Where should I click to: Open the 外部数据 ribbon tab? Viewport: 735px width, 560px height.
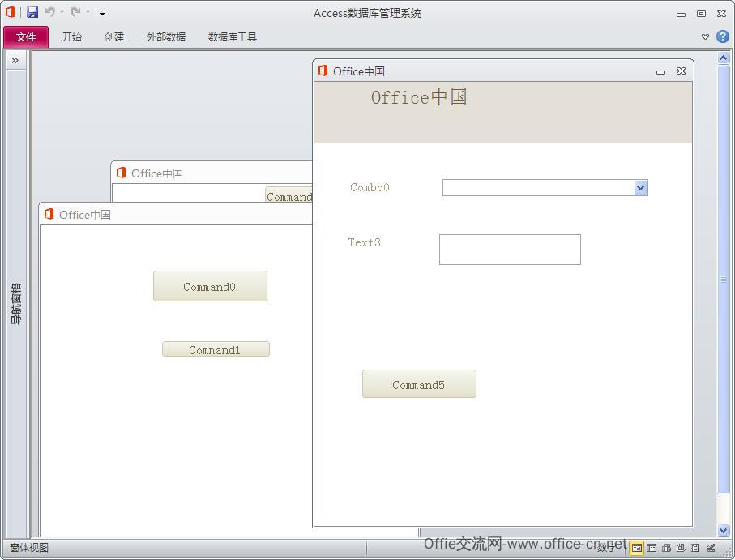click(x=166, y=37)
